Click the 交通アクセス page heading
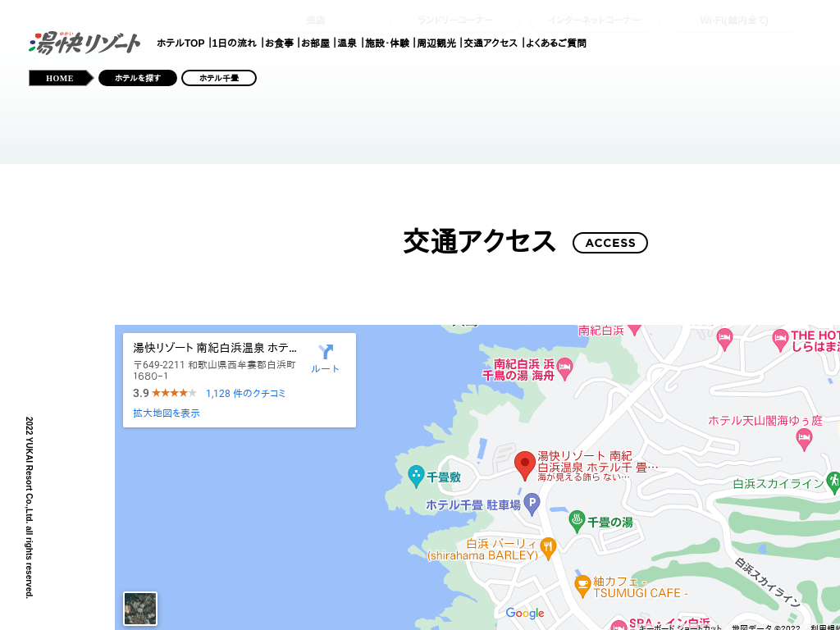 (x=479, y=242)
